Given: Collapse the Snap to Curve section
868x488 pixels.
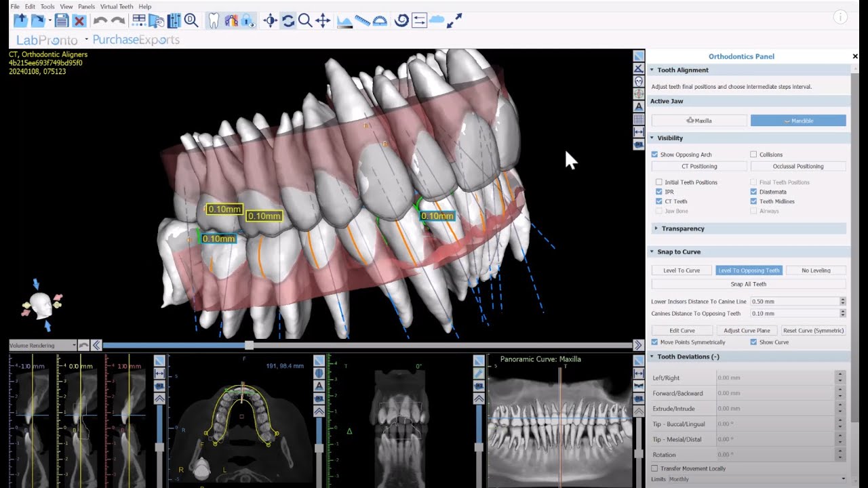Looking at the screenshot, I should [x=652, y=251].
